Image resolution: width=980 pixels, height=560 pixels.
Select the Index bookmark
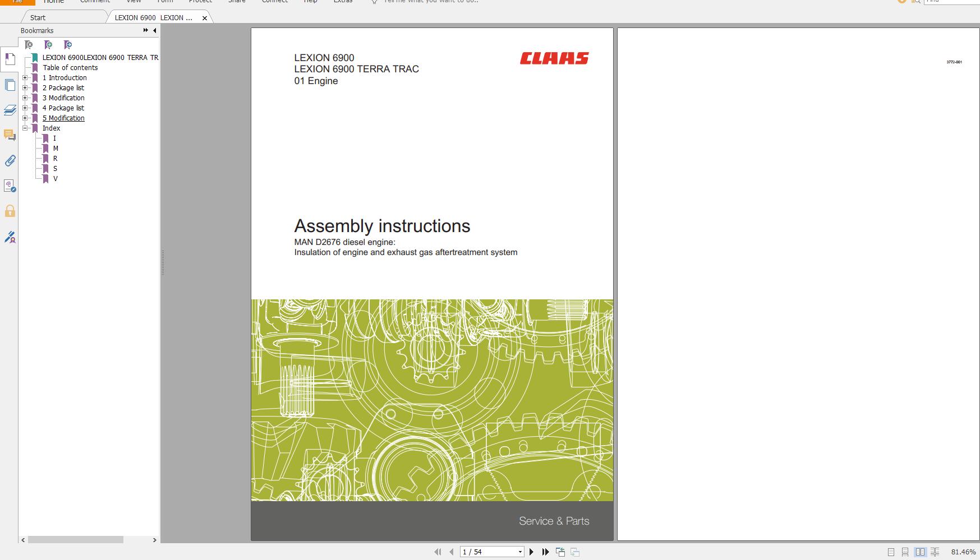click(51, 128)
